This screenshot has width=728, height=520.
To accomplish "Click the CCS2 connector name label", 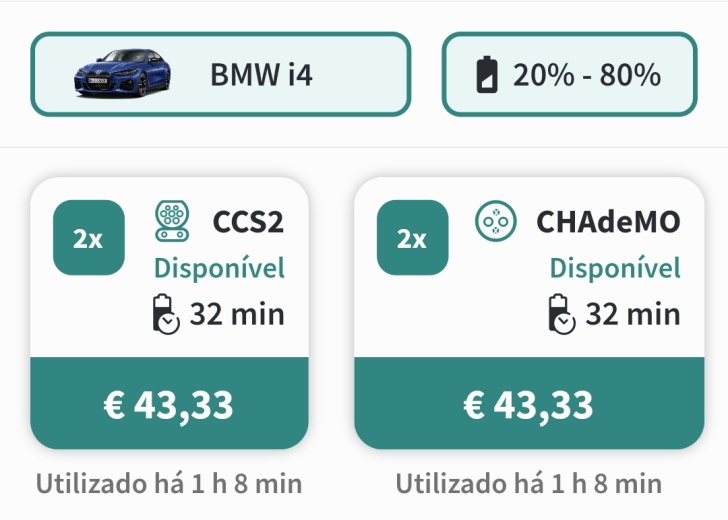I will (x=248, y=222).
